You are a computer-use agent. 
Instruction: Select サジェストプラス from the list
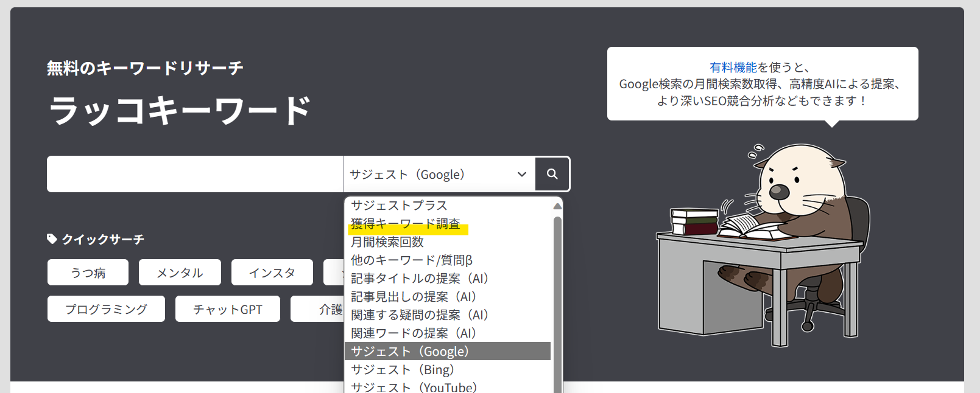point(399,206)
